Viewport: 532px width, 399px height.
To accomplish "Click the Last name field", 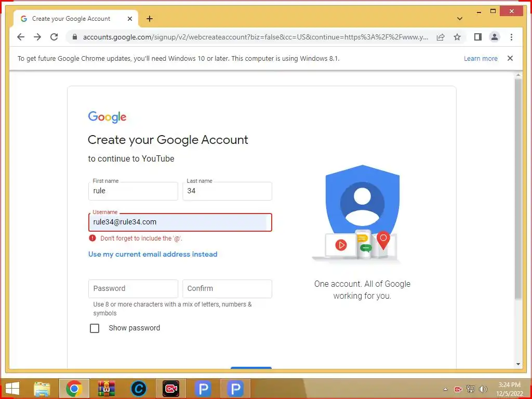I will coord(227,191).
